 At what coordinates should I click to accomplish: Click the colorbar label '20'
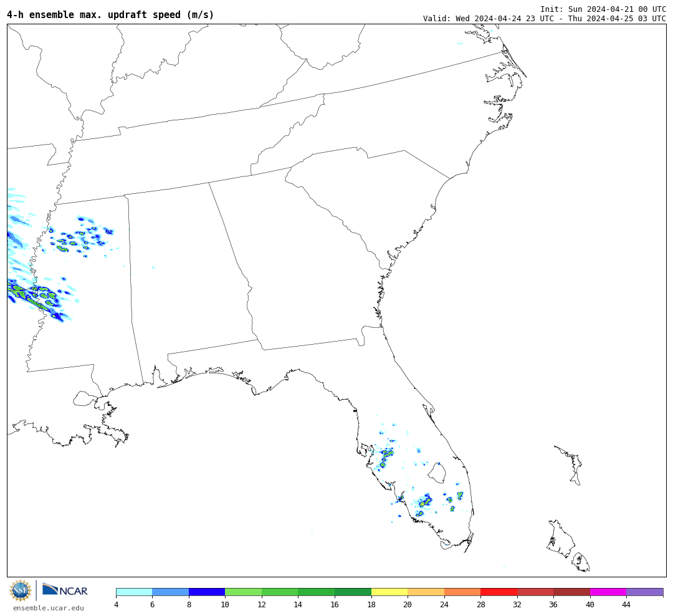(408, 604)
